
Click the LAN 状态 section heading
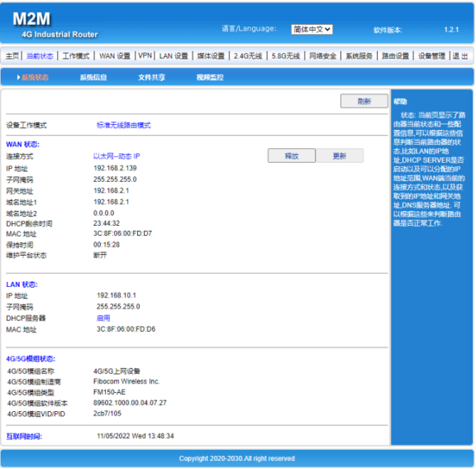click(x=21, y=285)
